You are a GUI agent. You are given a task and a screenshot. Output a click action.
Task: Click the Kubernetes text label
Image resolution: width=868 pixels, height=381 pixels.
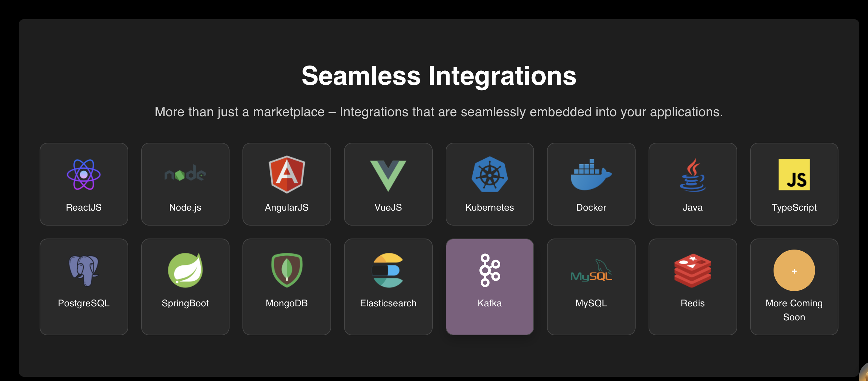click(489, 207)
